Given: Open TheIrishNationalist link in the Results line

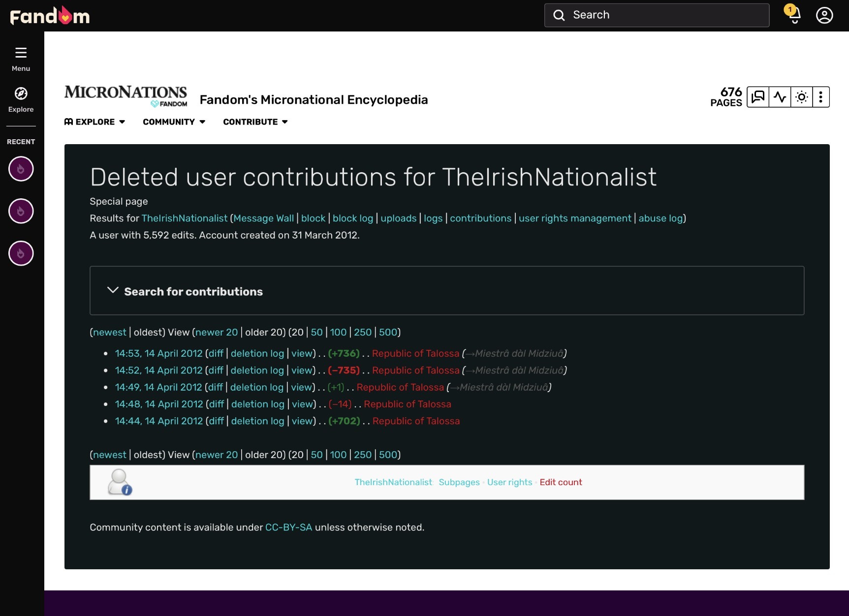Looking at the screenshot, I should [x=185, y=218].
